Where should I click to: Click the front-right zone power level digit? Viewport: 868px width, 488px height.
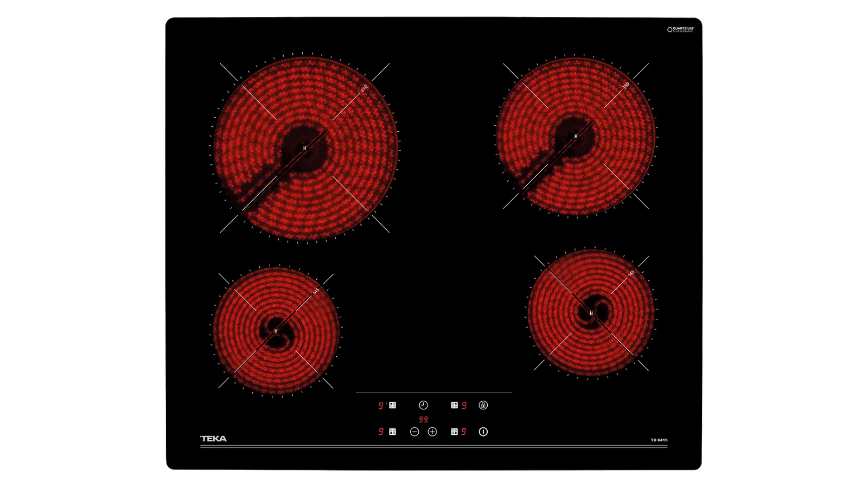point(464,432)
